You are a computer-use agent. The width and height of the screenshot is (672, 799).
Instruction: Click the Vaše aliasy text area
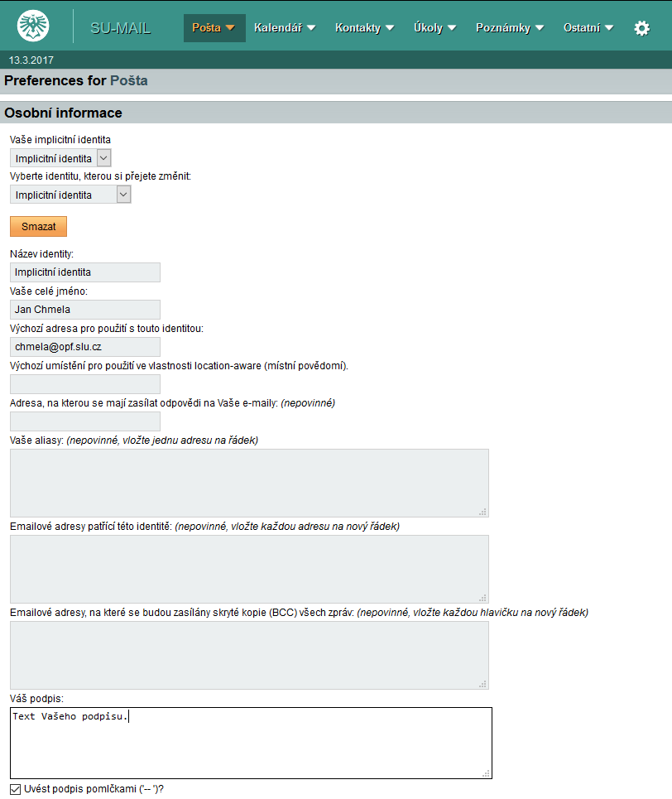coord(249,483)
